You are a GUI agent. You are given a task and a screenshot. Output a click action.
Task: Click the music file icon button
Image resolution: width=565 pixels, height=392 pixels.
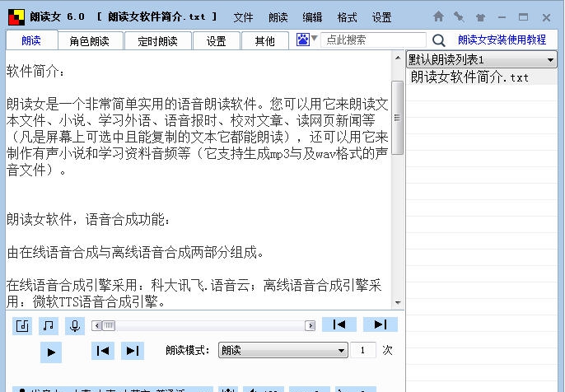[x=22, y=326]
